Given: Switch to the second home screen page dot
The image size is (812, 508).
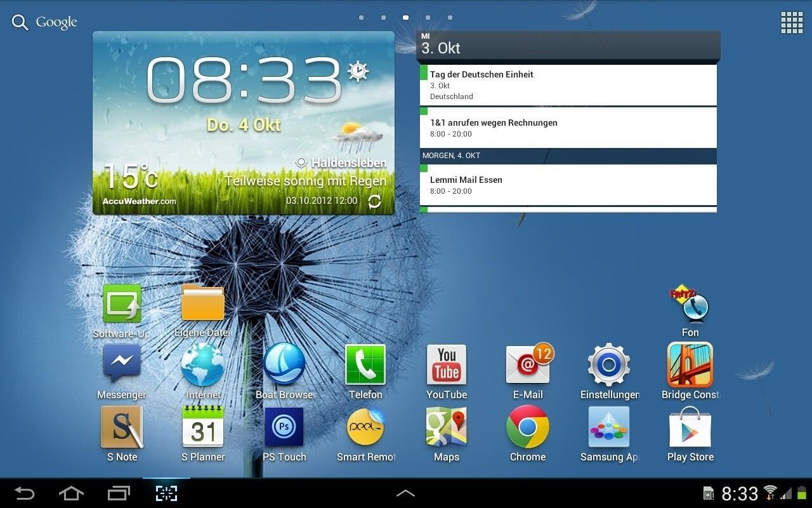Looking at the screenshot, I should tap(383, 18).
